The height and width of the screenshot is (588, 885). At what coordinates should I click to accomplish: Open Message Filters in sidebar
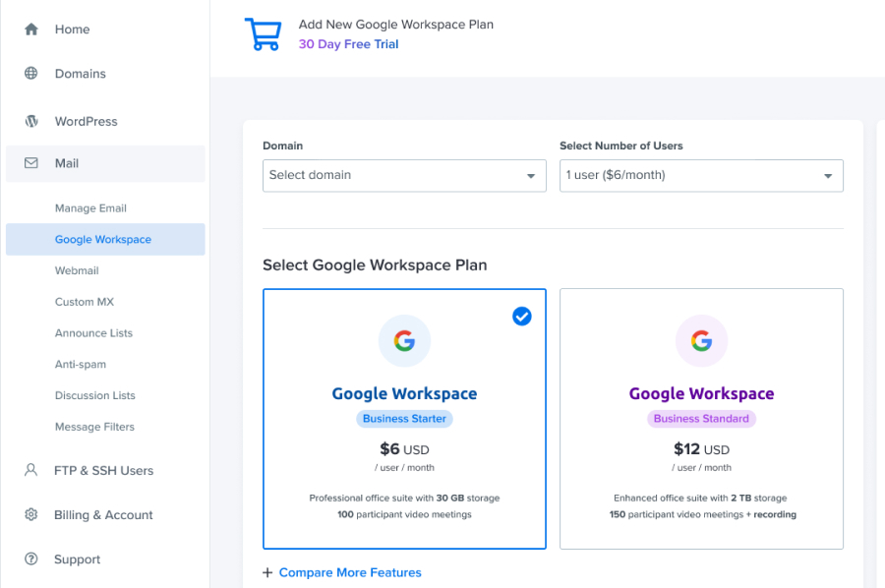click(x=94, y=427)
